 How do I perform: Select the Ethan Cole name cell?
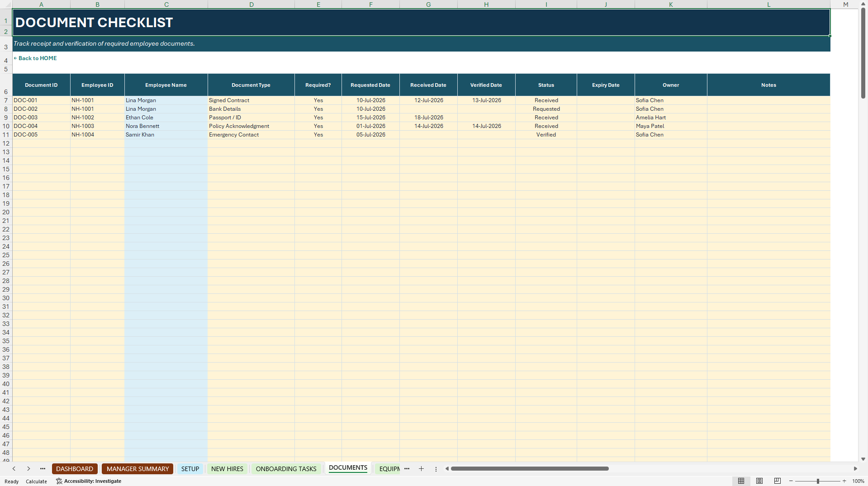(x=166, y=118)
